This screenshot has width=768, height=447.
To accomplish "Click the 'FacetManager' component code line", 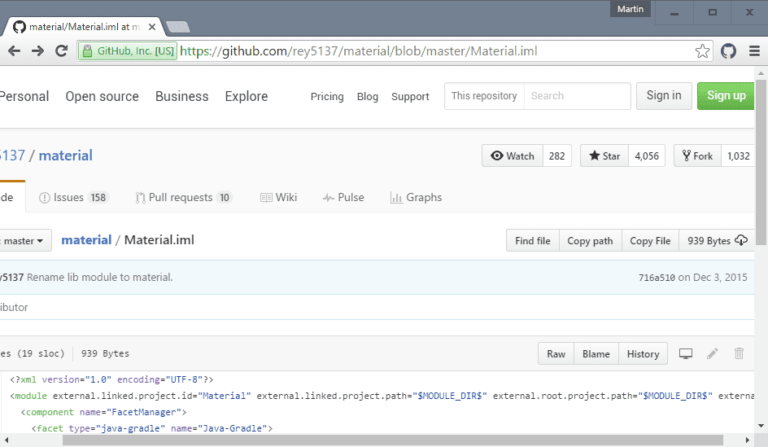I will [103, 412].
